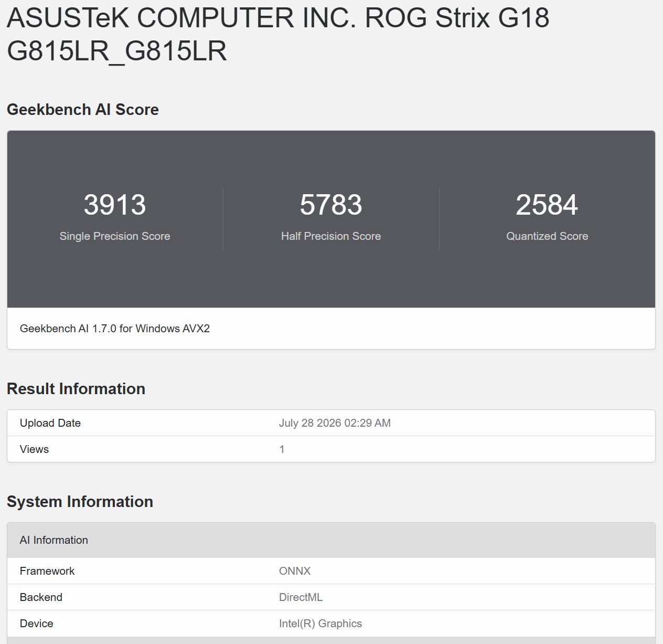Click the Result Information heading
Screen dimensions: 663x644
point(76,389)
